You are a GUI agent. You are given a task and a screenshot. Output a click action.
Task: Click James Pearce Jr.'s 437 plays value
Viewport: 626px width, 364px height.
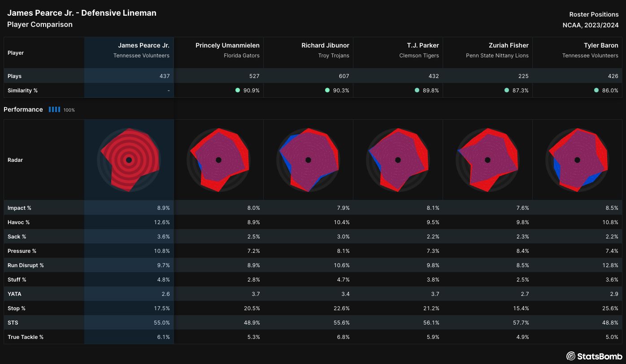pos(165,76)
